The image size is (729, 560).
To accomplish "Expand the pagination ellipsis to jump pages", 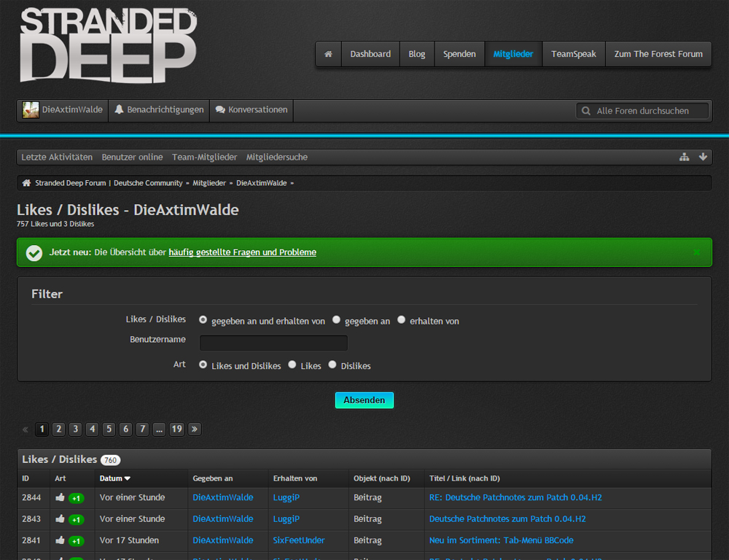I will coord(160,429).
